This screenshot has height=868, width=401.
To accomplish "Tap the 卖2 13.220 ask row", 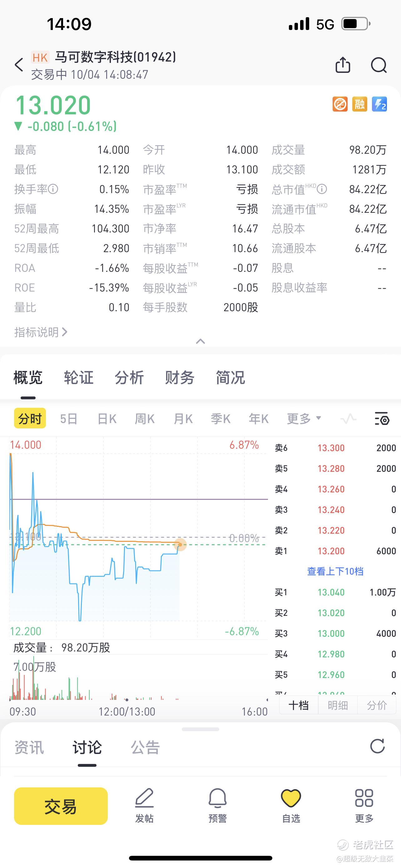I will click(335, 530).
